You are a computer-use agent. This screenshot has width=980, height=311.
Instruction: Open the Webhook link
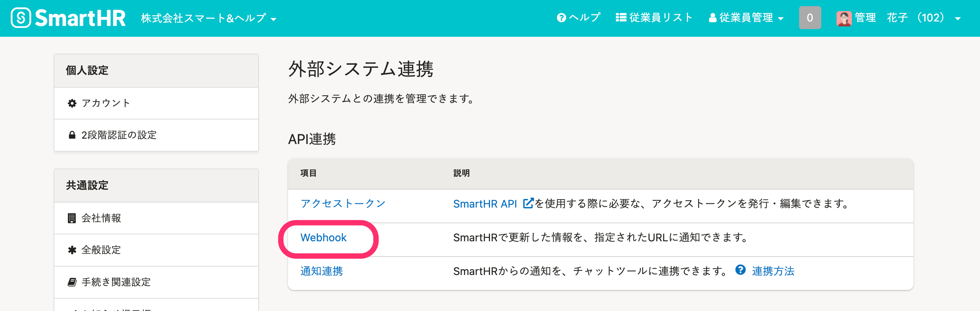(324, 237)
